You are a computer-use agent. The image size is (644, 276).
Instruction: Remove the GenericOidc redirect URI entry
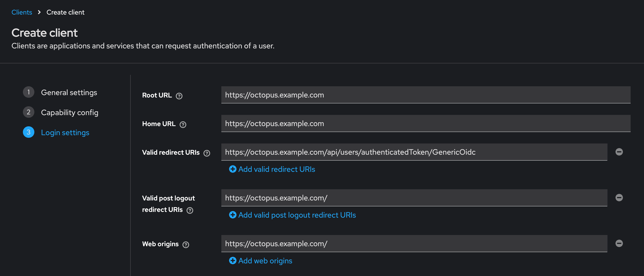[x=619, y=152]
